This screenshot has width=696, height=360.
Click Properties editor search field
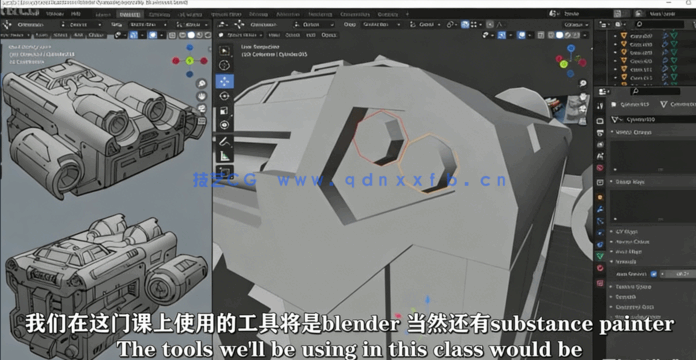(x=655, y=91)
